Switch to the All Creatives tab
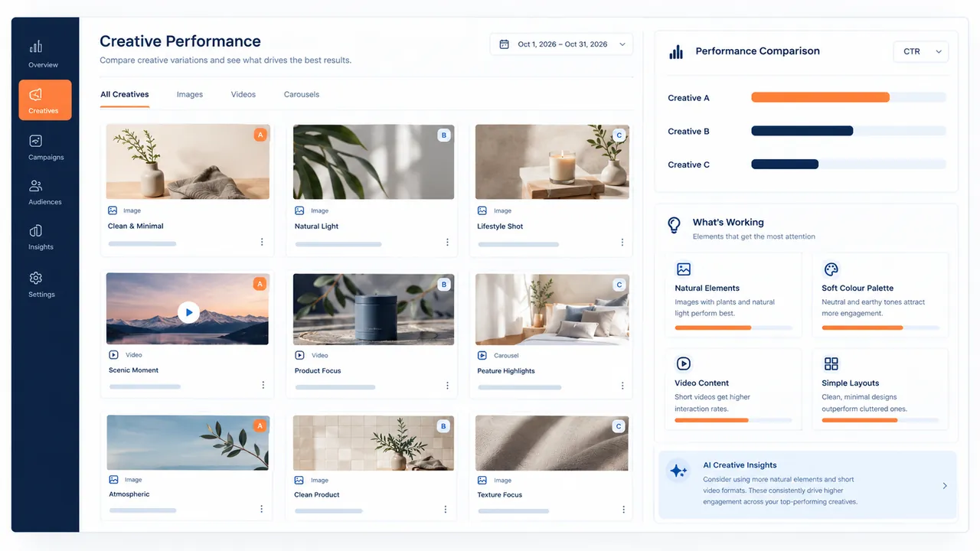Image resolution: width=980 pixels, height=551 pixels. click(125, 94)
